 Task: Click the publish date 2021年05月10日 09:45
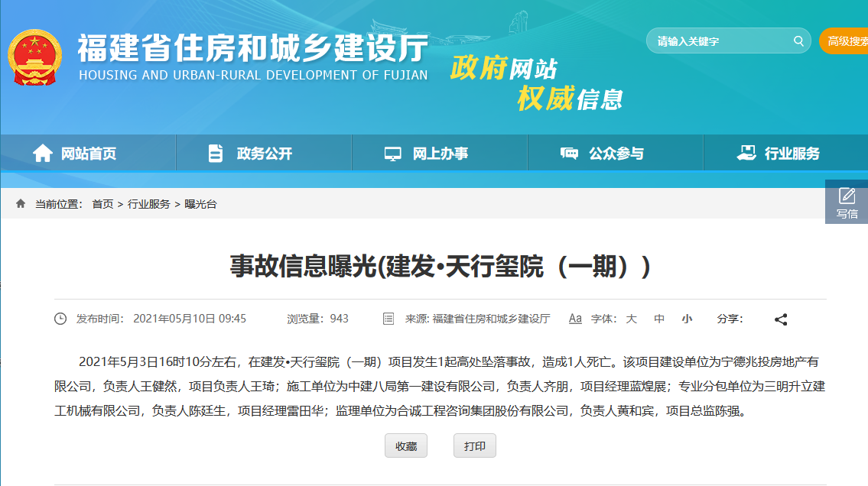(190, 319)
